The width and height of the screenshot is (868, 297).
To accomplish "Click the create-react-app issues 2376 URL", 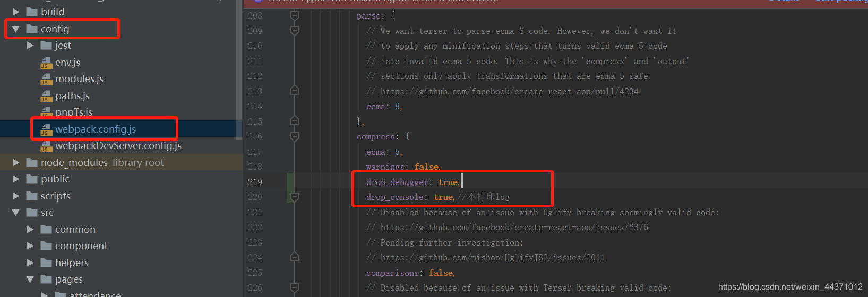I will [514, 227].
